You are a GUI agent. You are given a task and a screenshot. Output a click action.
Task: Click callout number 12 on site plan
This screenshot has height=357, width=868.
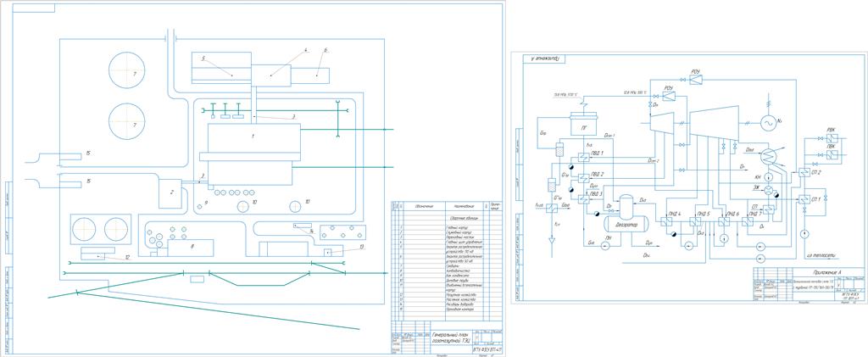126,258
